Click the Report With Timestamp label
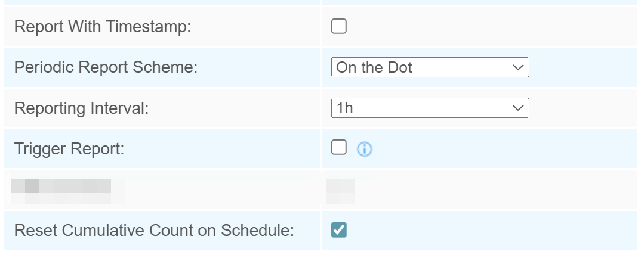Viewport: 644px width, 255px height. coord(102,27)
